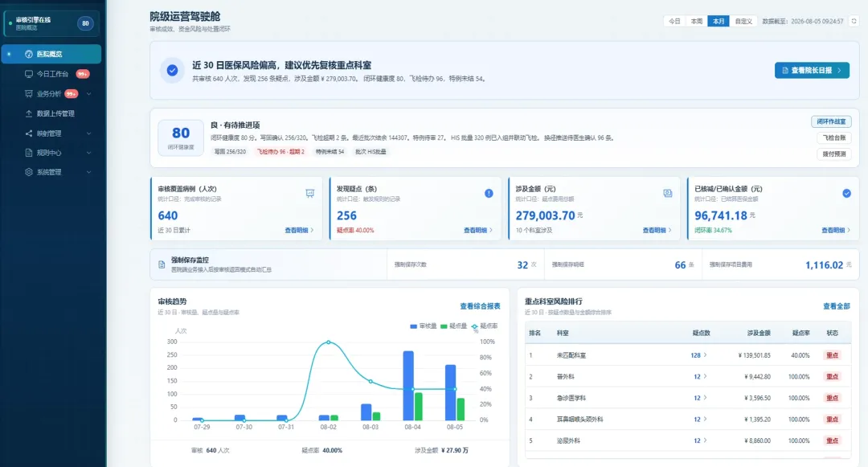The height and width of the screenshot is (467, 868).
Task: Click the chart icon beside 业务分析
Action: [x=29, y=94]
